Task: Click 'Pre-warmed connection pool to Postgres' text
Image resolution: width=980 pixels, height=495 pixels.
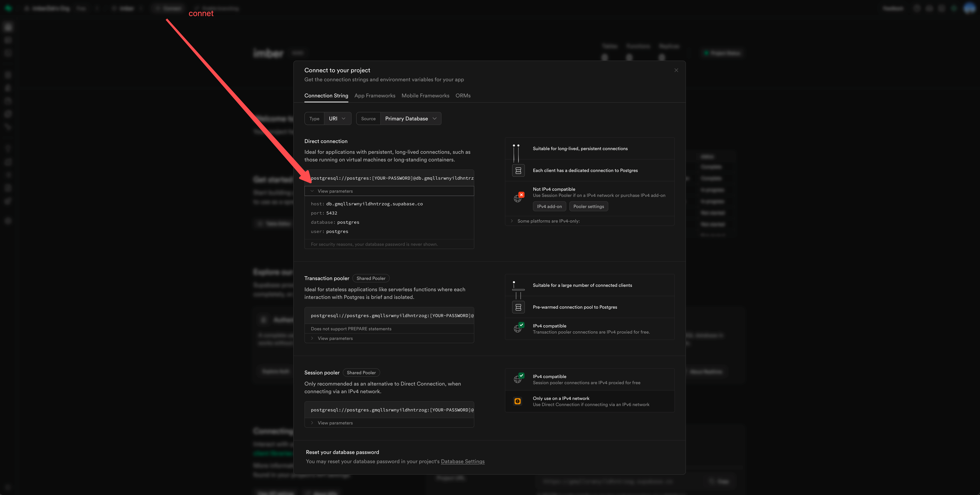Action: coord(575,307)
